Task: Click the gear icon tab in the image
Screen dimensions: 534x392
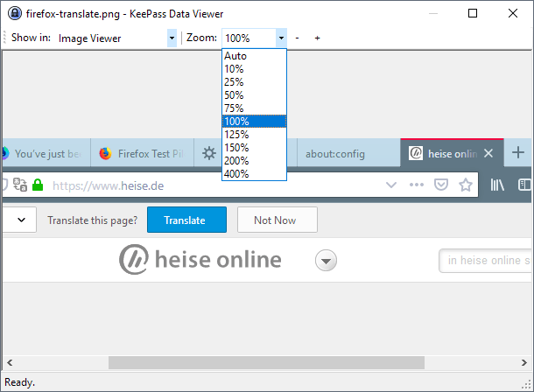Action: (x=209, y=153)
